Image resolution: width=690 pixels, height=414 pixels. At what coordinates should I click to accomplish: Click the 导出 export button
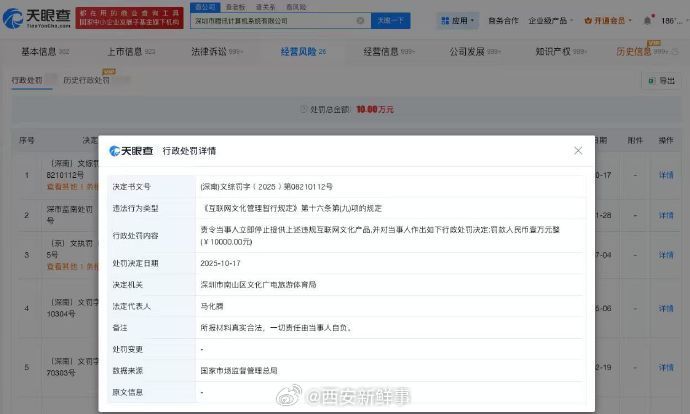(661, 81)
